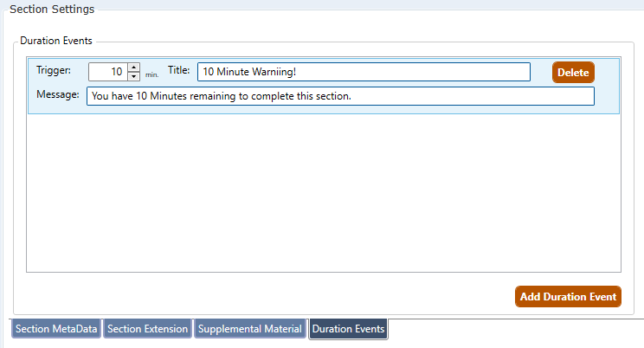Increase the Trigger minutes with the up arrow
This screenshot has height=348, width=644.
133,68
